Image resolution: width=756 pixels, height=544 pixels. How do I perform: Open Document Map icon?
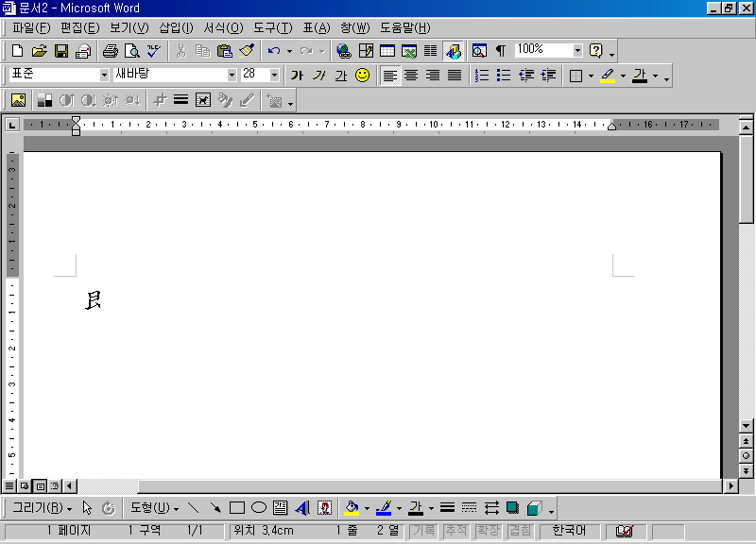pyautogui.click(x=479, y=51)
